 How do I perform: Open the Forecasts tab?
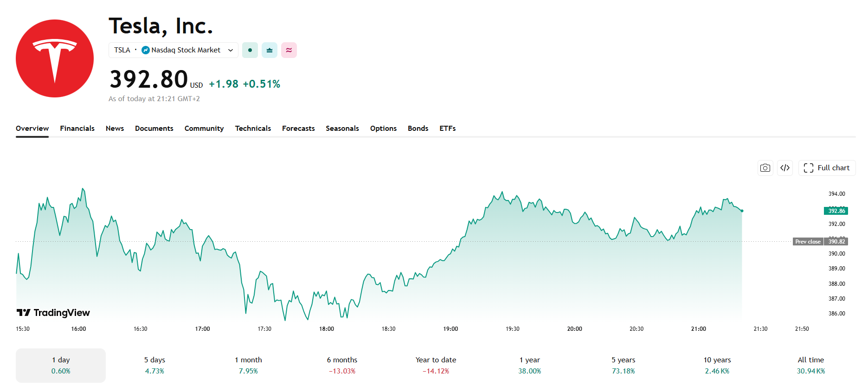pos(298,129)
